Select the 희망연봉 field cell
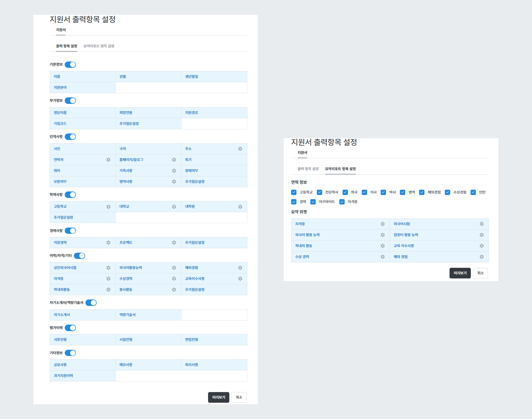The image size is (532, 419). (148, 113)
